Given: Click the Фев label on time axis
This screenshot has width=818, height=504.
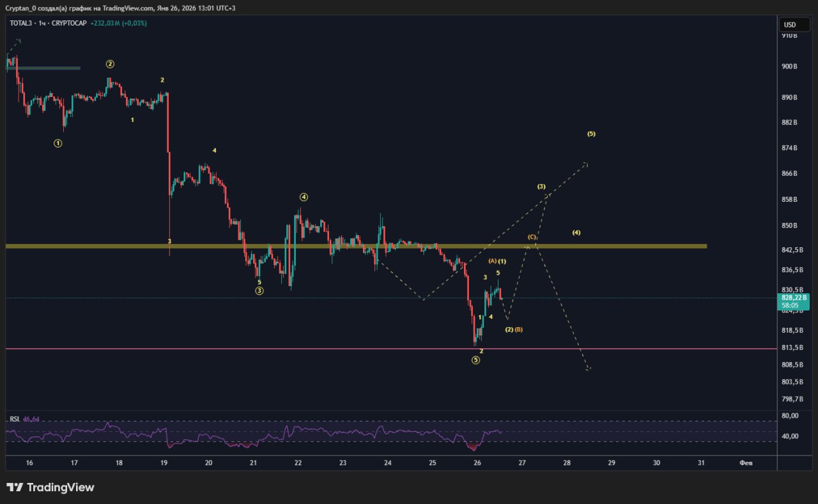Looking at the screenshot, I should (746, 462).
